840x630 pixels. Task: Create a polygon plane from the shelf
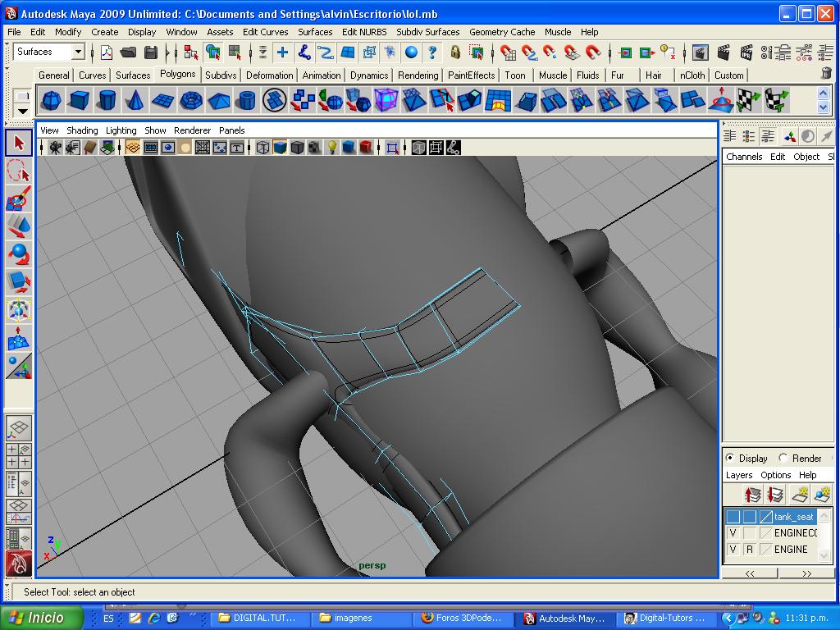[x=163, y=100]
